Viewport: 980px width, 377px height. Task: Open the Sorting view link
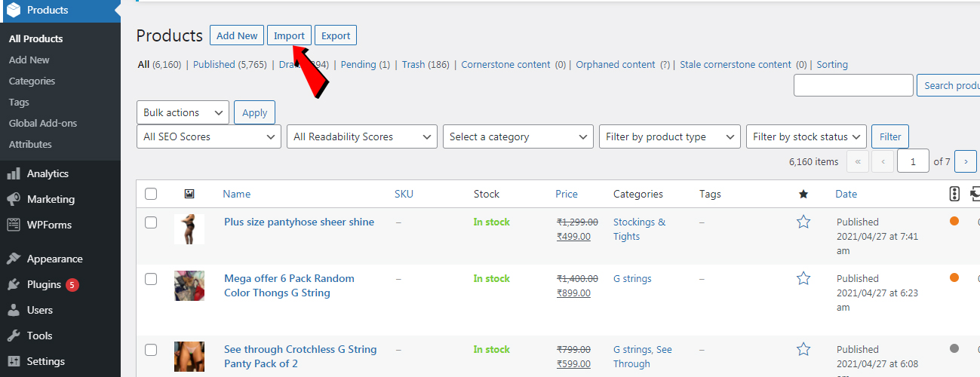point(832,64)
